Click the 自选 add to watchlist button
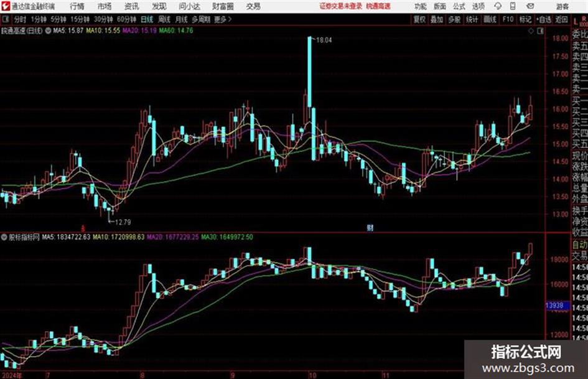 543,19
